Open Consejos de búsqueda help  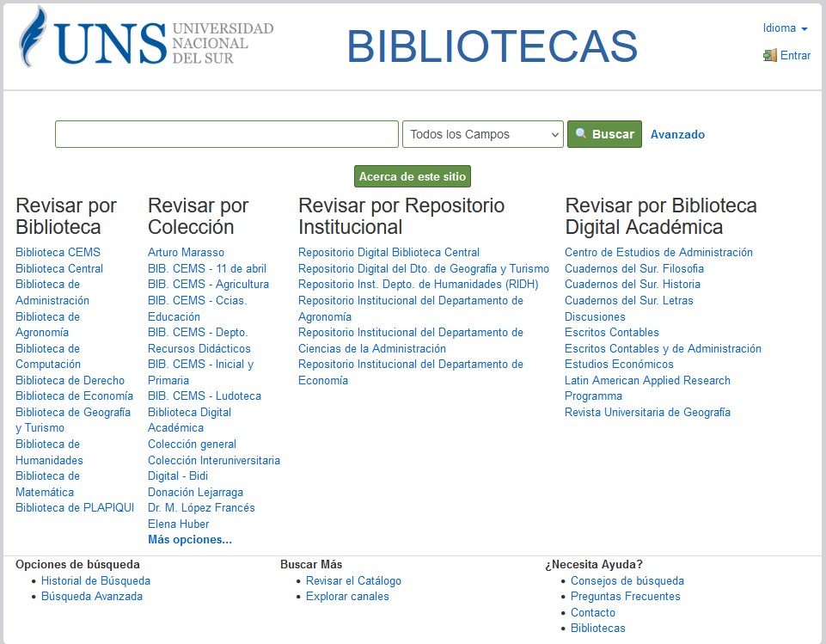[627, 580]
